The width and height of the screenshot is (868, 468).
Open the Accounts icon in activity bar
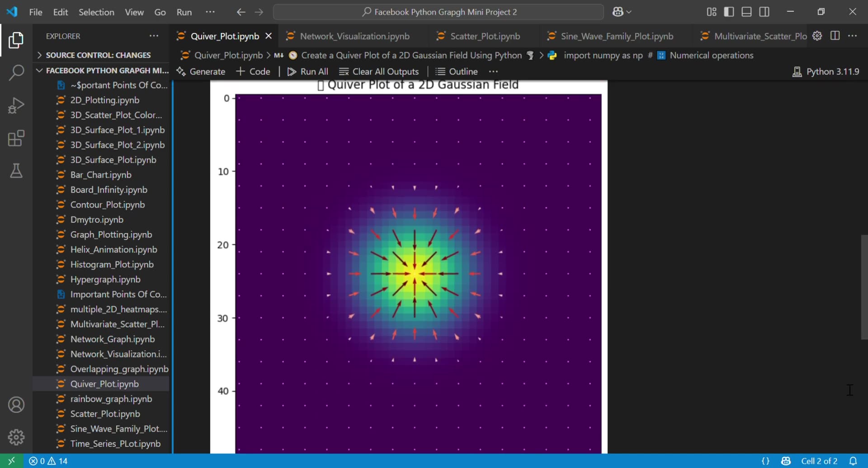16,404
